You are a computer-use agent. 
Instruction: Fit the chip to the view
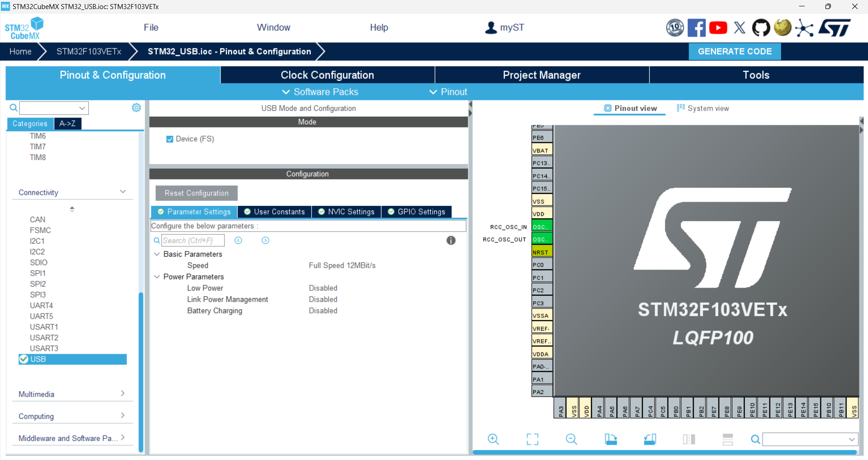click(532, 439)
